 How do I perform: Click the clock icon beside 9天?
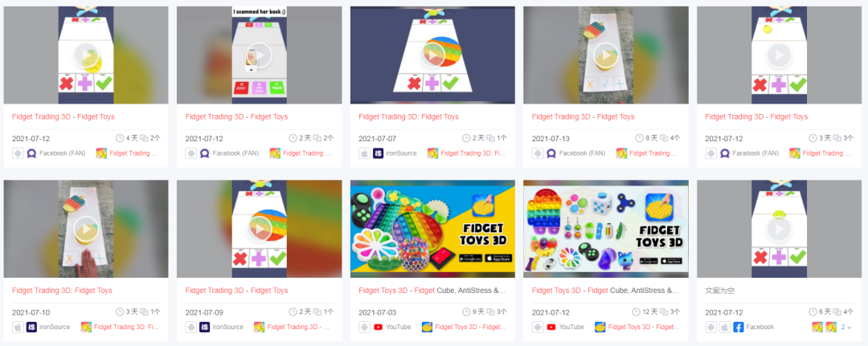click(x=466, y=311)
